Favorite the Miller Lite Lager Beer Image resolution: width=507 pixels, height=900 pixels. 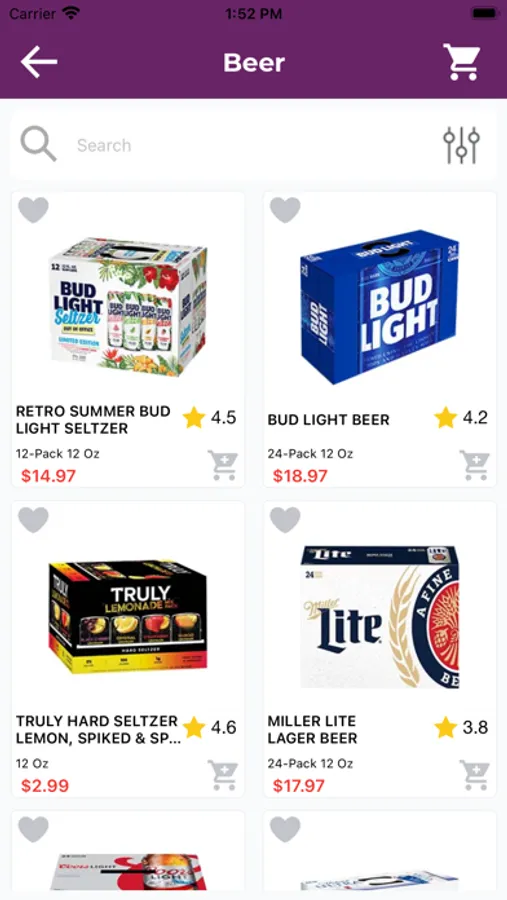coord(285,520)
